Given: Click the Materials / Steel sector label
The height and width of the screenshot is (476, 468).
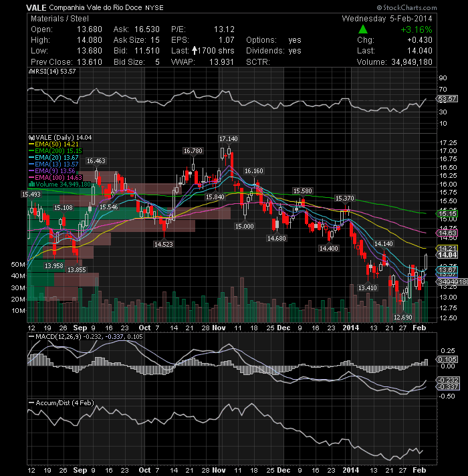Looking at the screenshot, I should coord(60,19).
